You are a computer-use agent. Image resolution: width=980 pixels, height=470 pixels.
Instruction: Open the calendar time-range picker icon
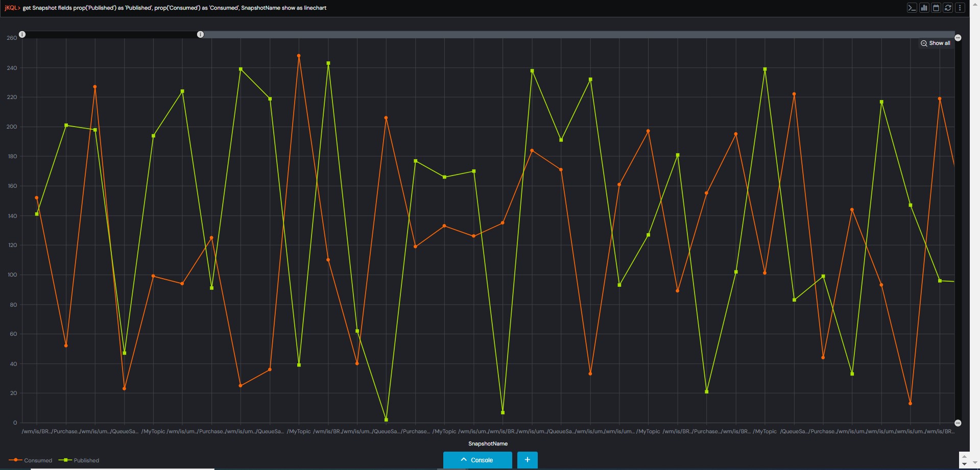tap(937, 8)
